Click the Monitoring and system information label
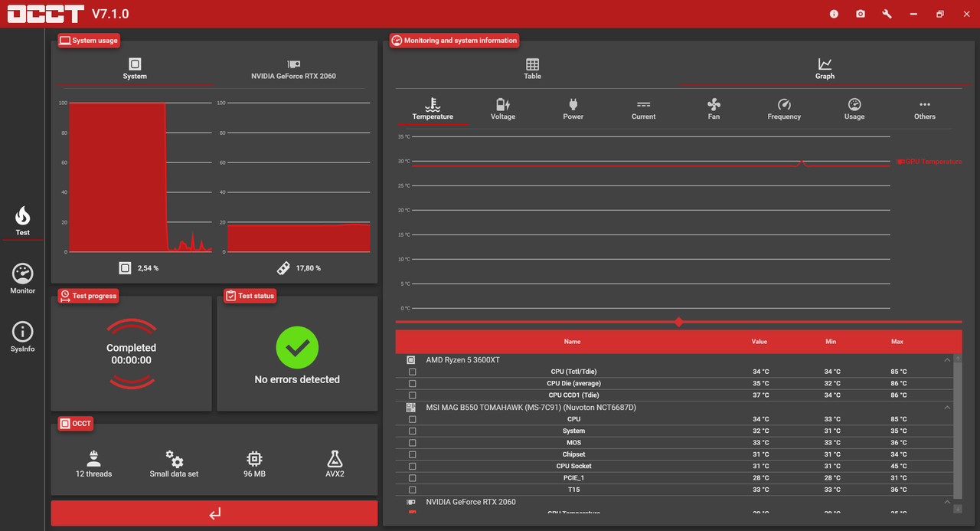Viewport: 980px width, 531px height. 455,41
